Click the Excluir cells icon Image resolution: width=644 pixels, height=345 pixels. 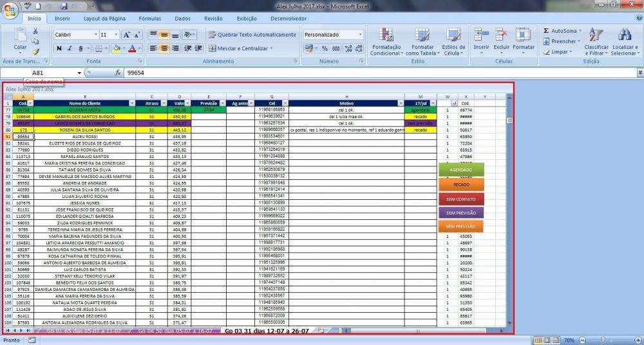[502, 35]
